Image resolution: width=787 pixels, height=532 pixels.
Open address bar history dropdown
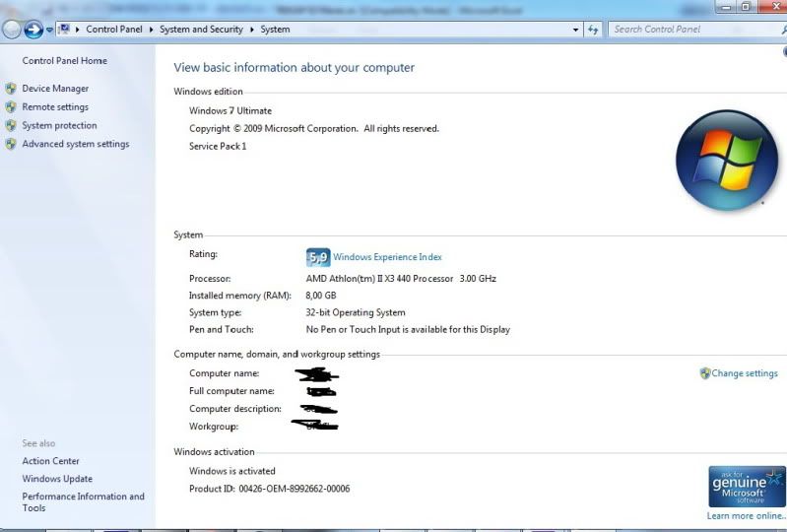(575, 30)
